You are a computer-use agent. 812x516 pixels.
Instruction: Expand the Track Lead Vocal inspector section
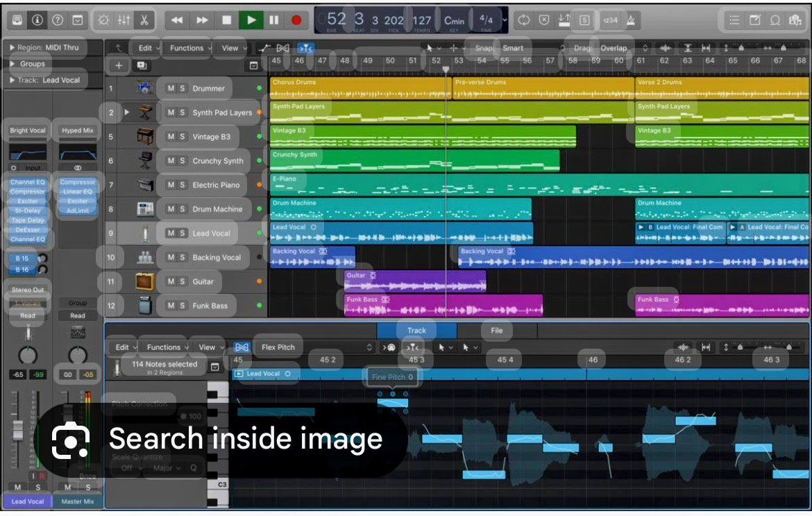(x=12, y=81)
